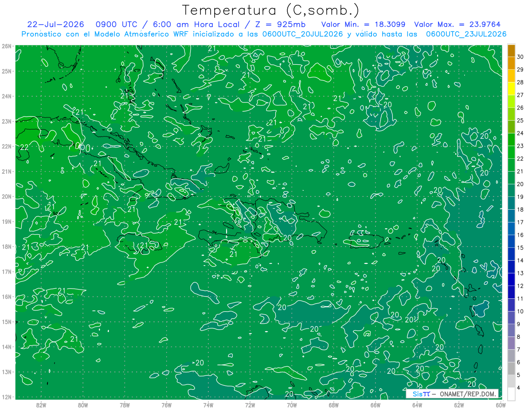
Task: Click the 19N latitude axis label
Action: [x=6, y=221]
